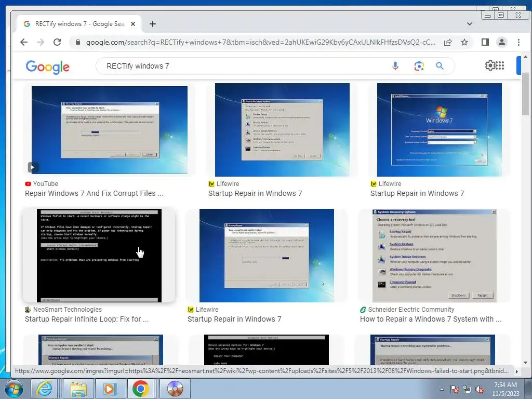Click the scrollbar down arrow
Image resolution: width=532 pixels, height=399 pixels.
(x=525, y=363)
